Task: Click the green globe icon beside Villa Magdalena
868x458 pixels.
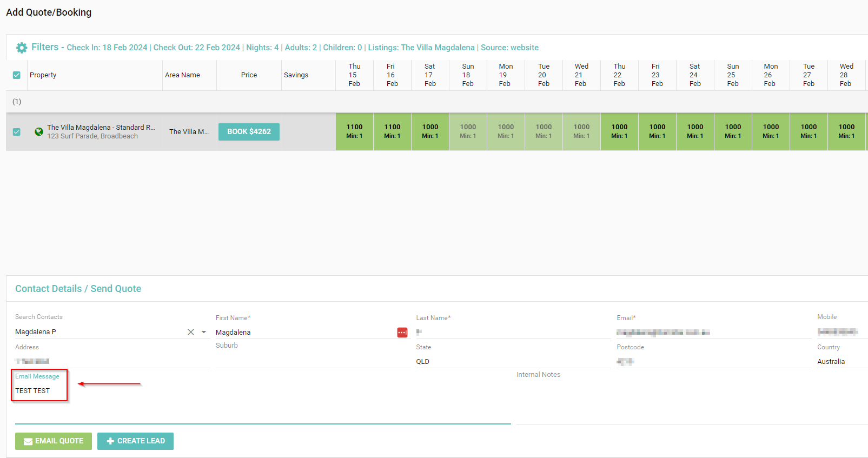Action: [39, 131]
